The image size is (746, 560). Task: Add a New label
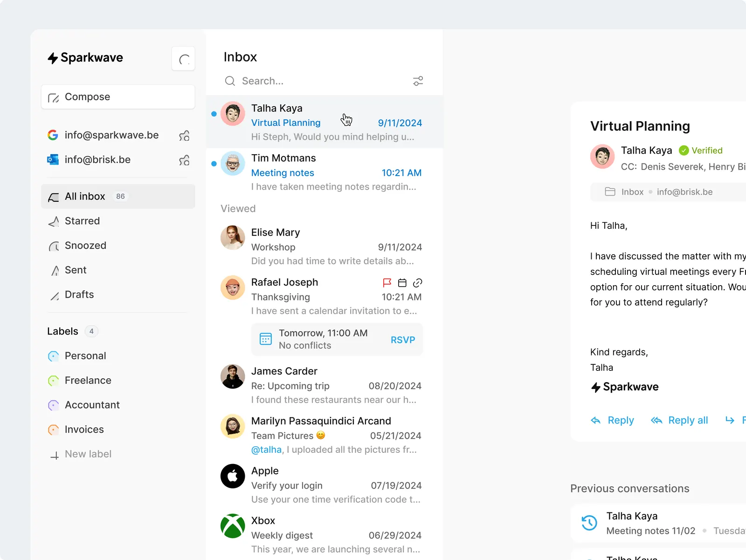[118, 454]
